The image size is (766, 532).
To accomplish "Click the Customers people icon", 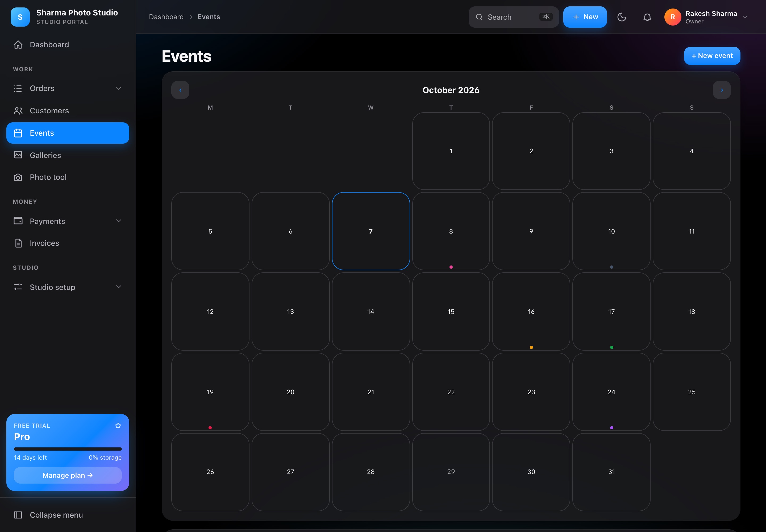I will point(18,111).
